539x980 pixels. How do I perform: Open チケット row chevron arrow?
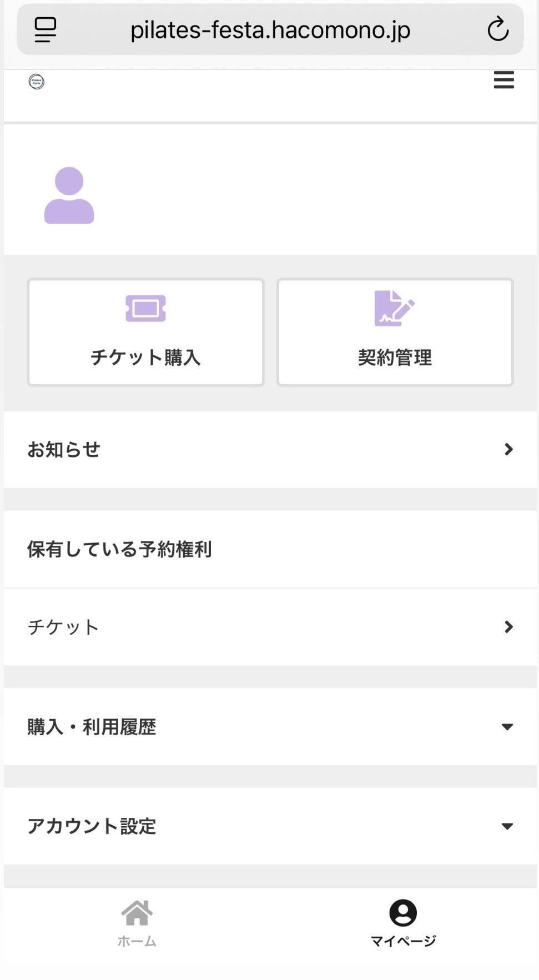(508, 627)
